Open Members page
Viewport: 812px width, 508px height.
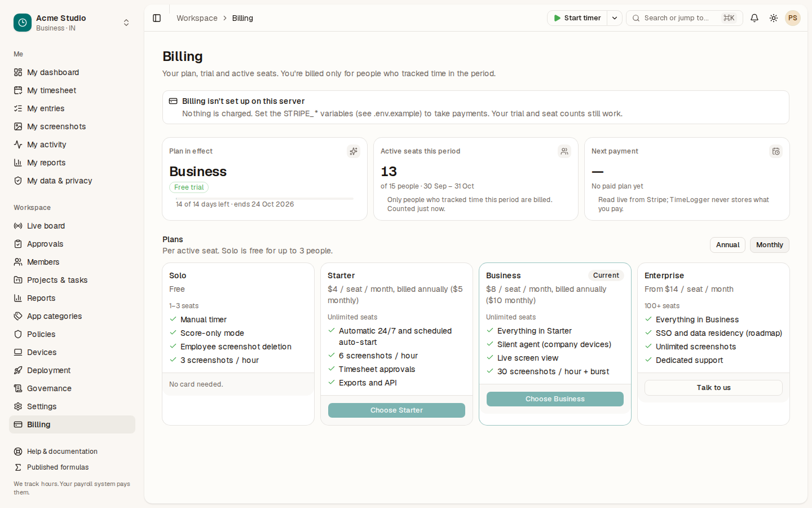[x=72, y=262]
